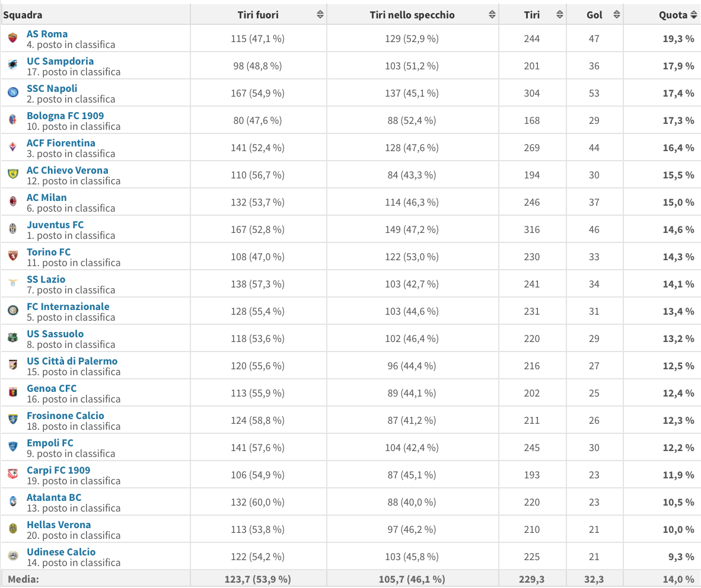Sort by Quota column arrow

pyautogui.click(x=694, y=15)
